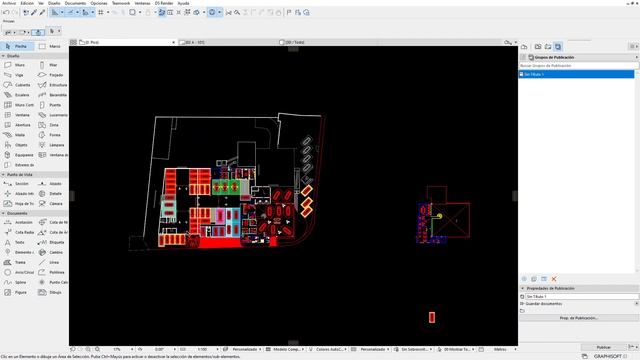
Task: Open the Colores AutoCAD pen set dropdown
Action: pyautogui.click(x=328, y=349)
